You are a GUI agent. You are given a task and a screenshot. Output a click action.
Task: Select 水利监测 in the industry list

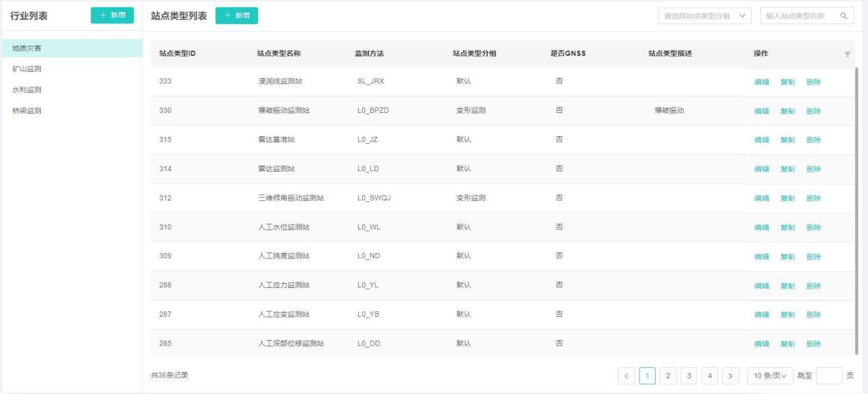coord(27,90)
